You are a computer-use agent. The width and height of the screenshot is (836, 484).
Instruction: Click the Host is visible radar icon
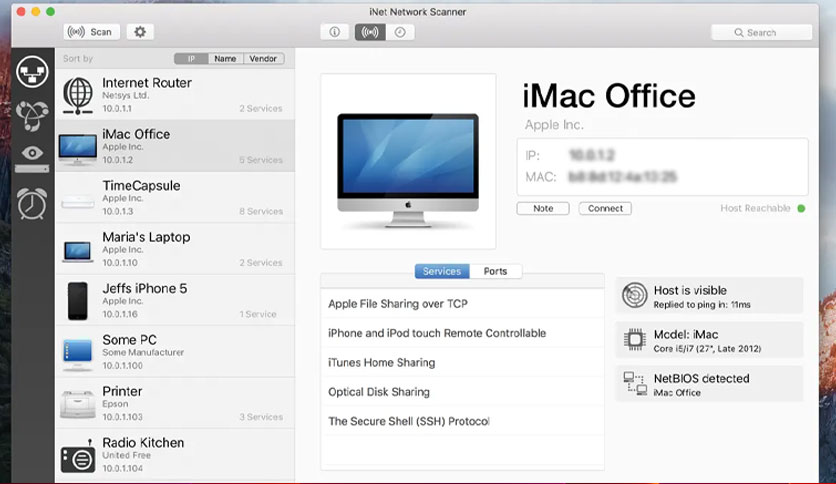pos(634,295)
